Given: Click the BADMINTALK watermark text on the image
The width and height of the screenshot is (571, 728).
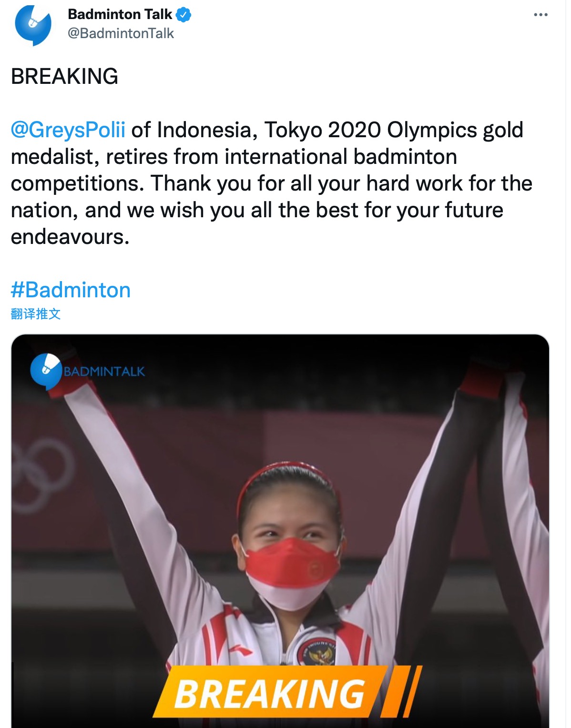Looking at the screenshot, I should pos(104,372).
